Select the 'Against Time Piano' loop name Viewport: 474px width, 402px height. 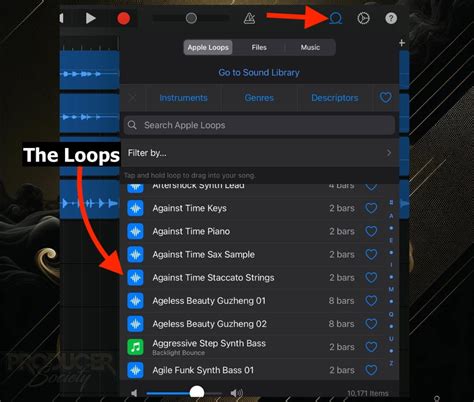(191, 231)
